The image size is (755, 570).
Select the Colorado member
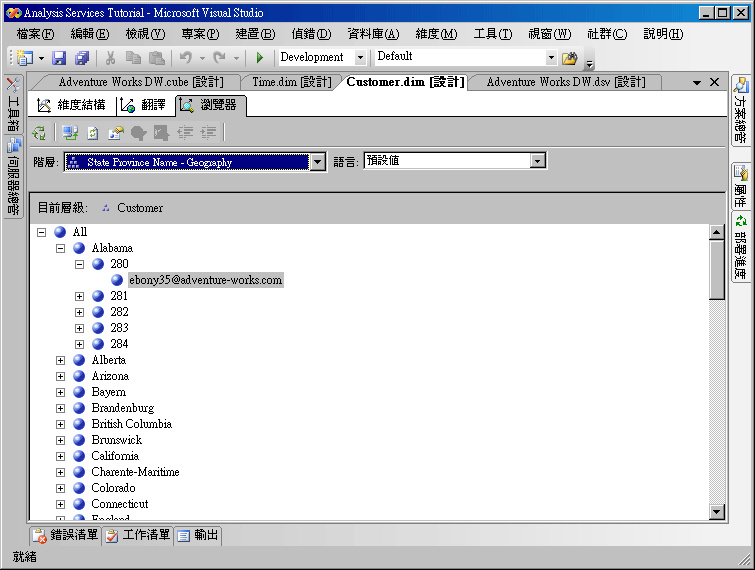click(x=114, y=488)
